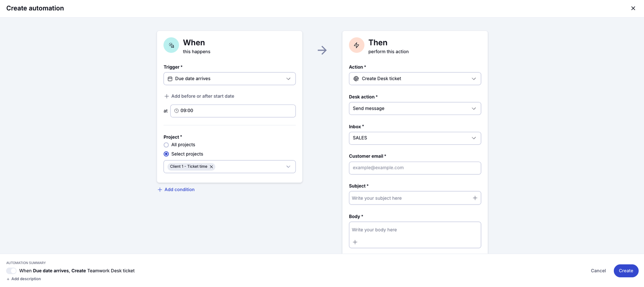Open the Trigger dropdown
Viewport: 644px width, 287px height.
click(229, 79)
